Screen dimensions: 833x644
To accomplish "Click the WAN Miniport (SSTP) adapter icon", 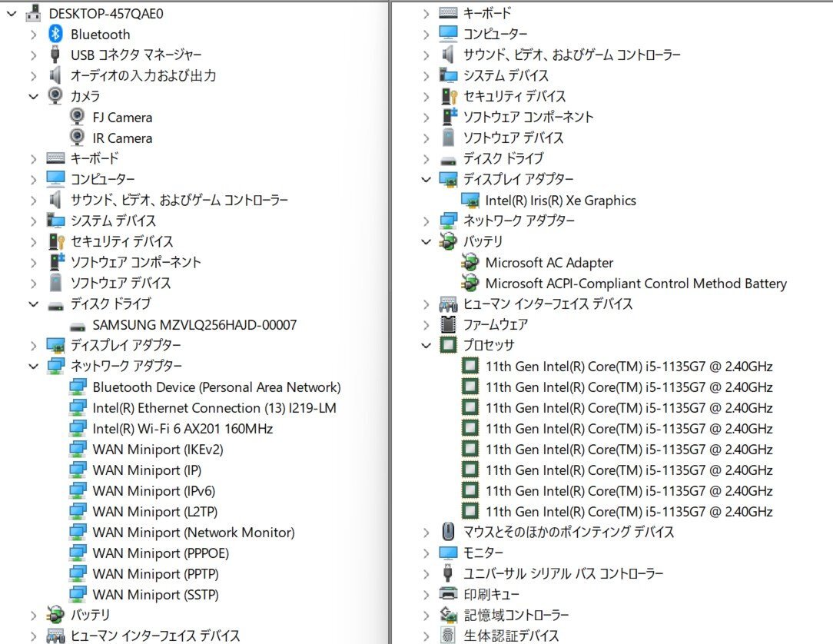I will click(x=78, y=594).
